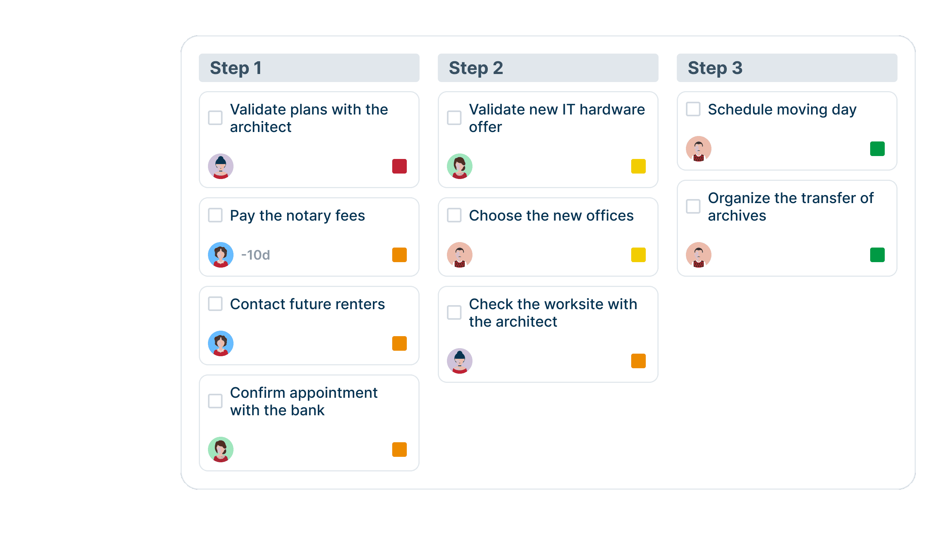Click the avatar icon on Schedule moving day
Viewport: 934px width, 560px height.
[699, 148]
